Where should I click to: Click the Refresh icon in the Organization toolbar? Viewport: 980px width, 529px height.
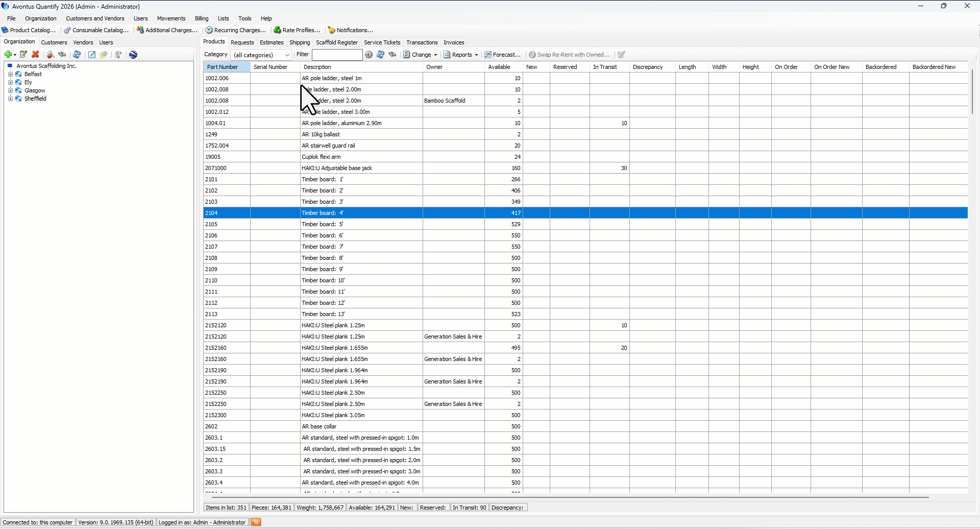click(x=77, y=55)
